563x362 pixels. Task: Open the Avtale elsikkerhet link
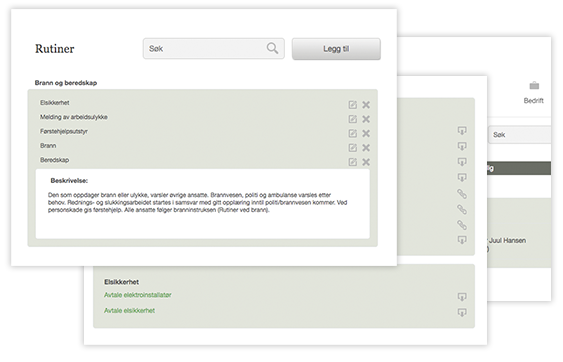pos(129,310)
